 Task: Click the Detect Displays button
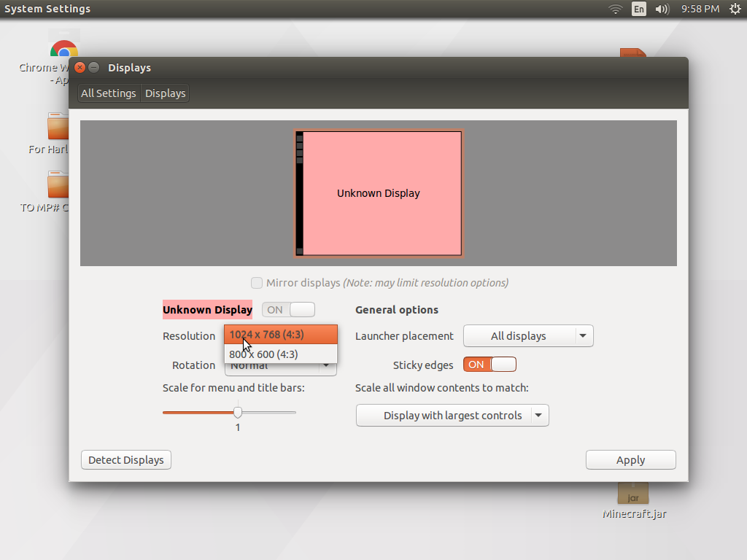(x=126, y=460)
